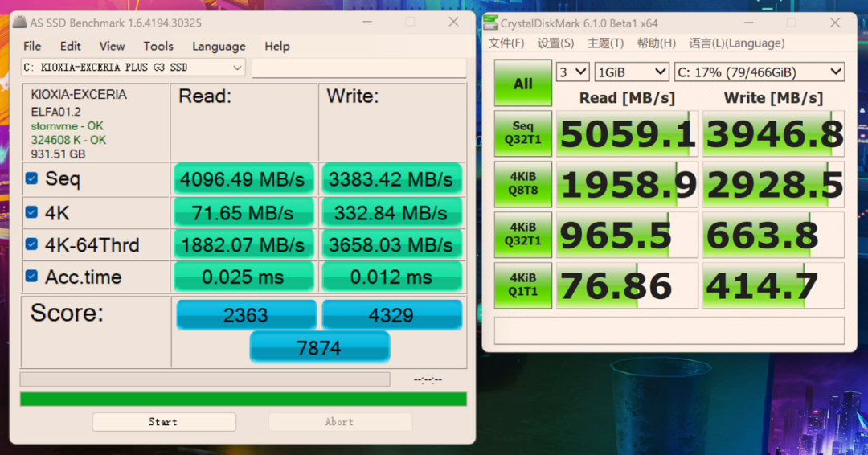The width and height of the screenshot is (868, 455).
Task: Open File menu in AS SSD Benchmark
Action: [32, 46]
